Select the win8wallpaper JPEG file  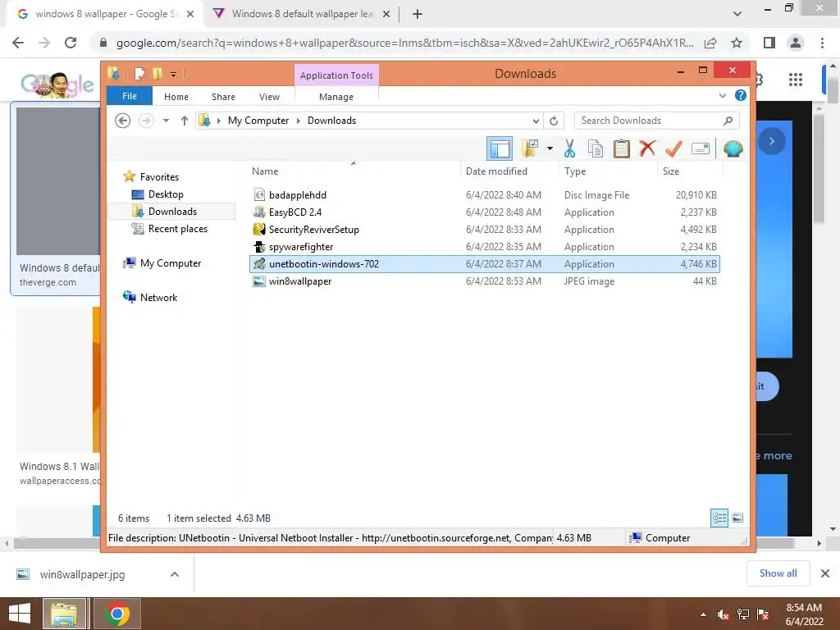[x=485, y=281]
